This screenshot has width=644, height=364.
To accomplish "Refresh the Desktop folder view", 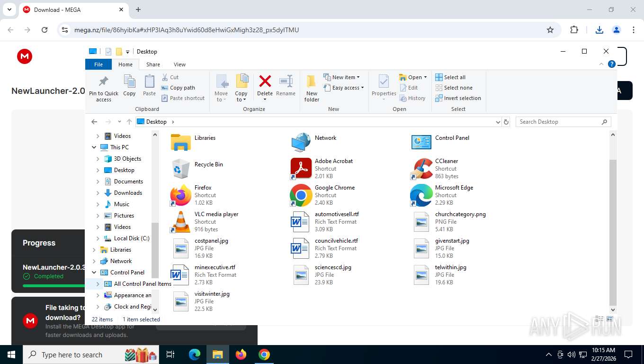I will (506, 122).
